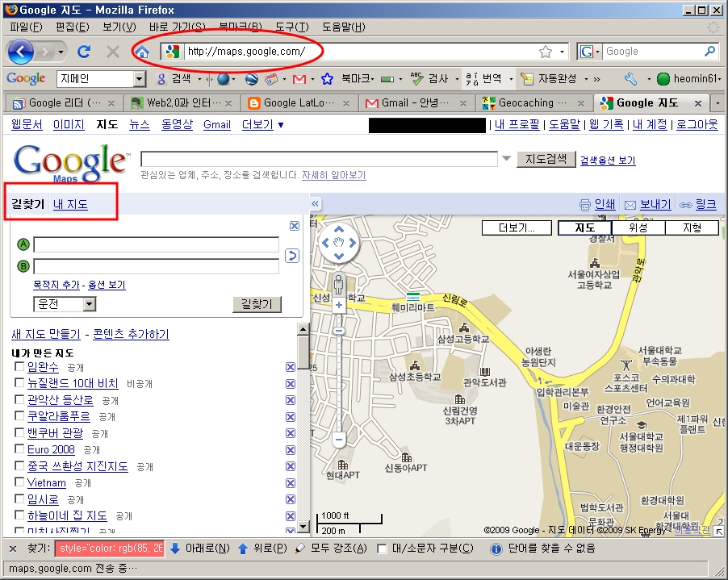Image resolution: width=728 pixels, height=580 pixels.
Task: Delete the 임완수 map with its X icon
Action: (x=291, y=367)
